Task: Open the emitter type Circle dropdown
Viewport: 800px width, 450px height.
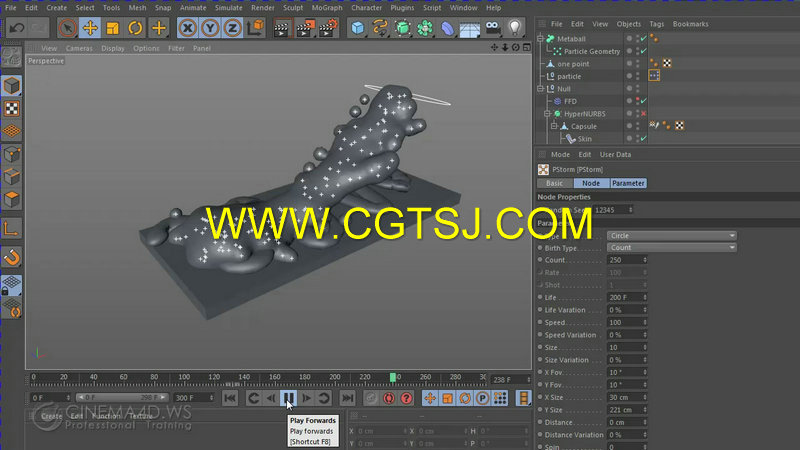Action: pos(671,236)
